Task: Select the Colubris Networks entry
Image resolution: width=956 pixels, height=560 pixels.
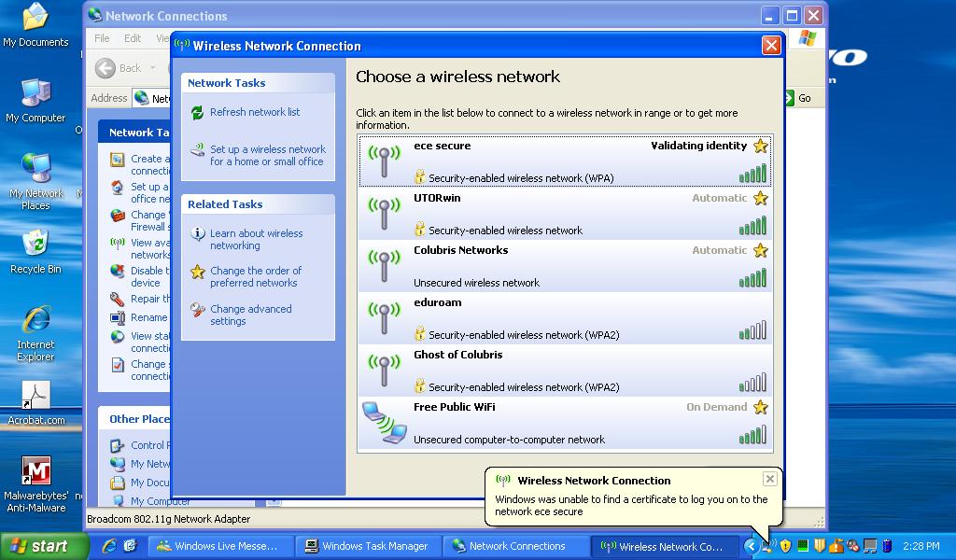Action: click(x=565, y=266)
